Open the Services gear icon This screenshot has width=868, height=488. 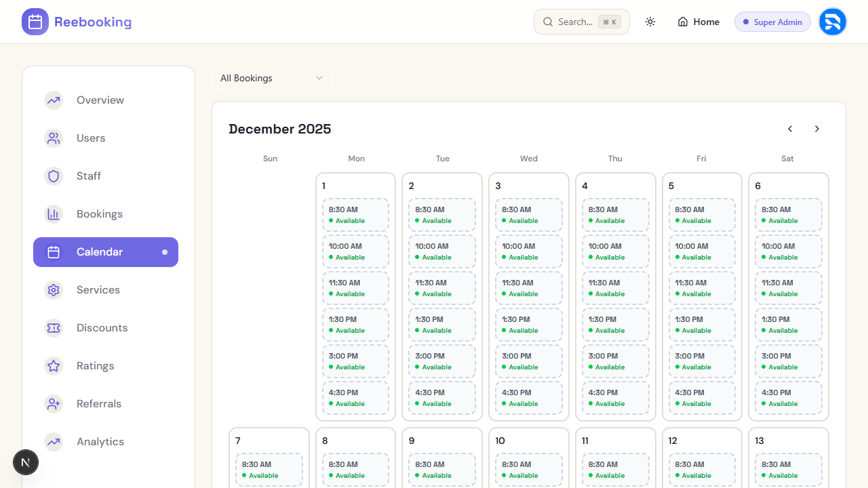54,290
